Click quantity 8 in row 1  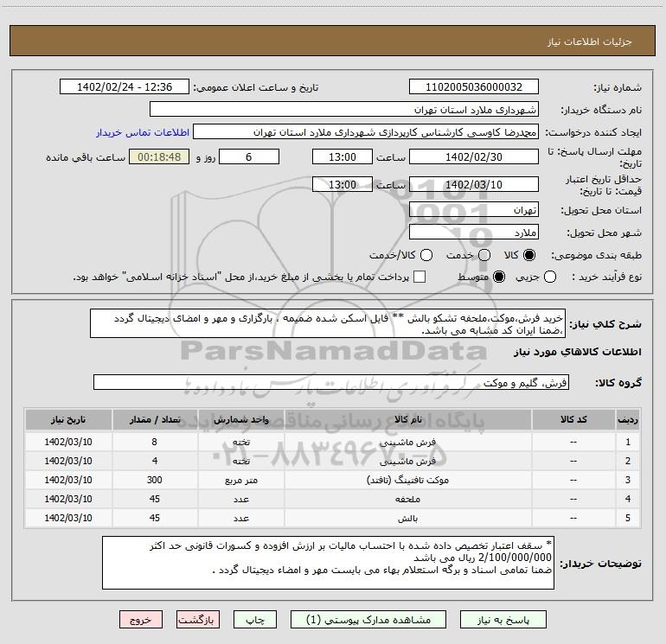(155, 442)
